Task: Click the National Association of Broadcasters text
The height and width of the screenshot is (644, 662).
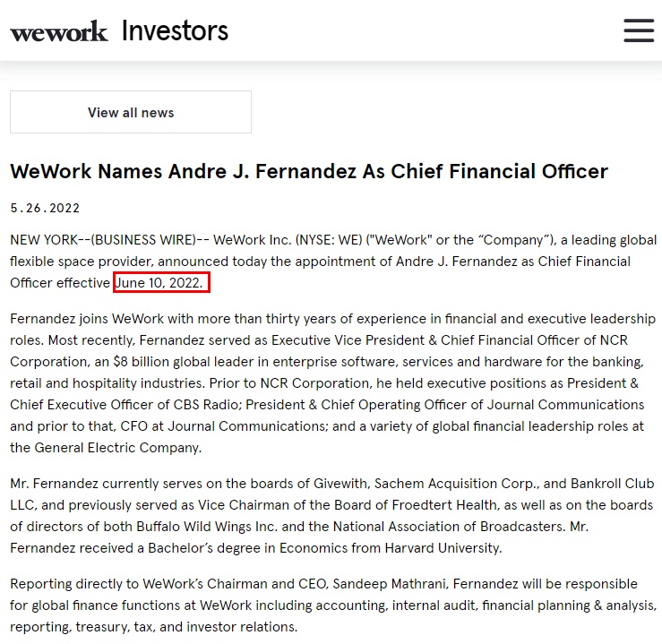Action: [x=449, y=527]
